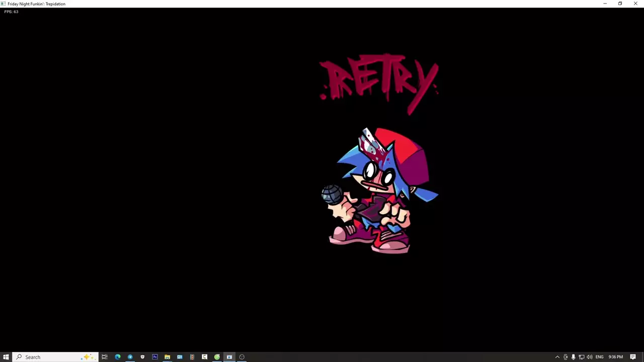Image resolution: width=644 pixels, height=362 pixels.
Task: Open File Explorer from the taskbar
Action: coord(167,357)
